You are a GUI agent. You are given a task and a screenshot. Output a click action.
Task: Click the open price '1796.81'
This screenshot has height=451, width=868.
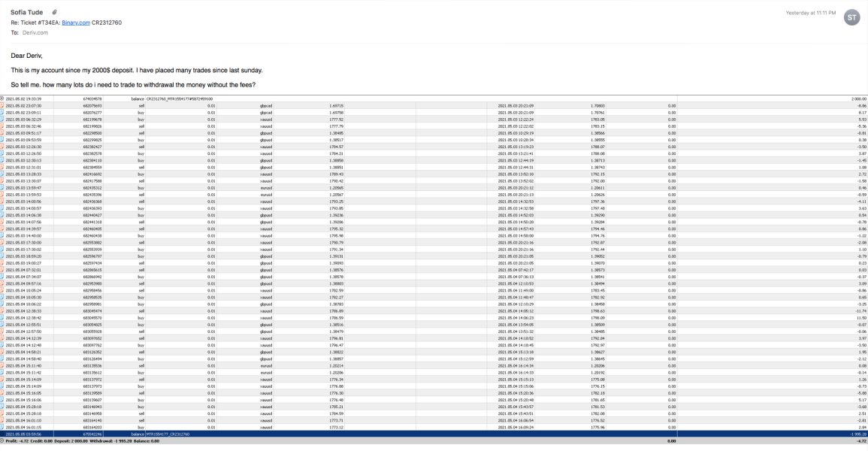click(x=336, y=339)
